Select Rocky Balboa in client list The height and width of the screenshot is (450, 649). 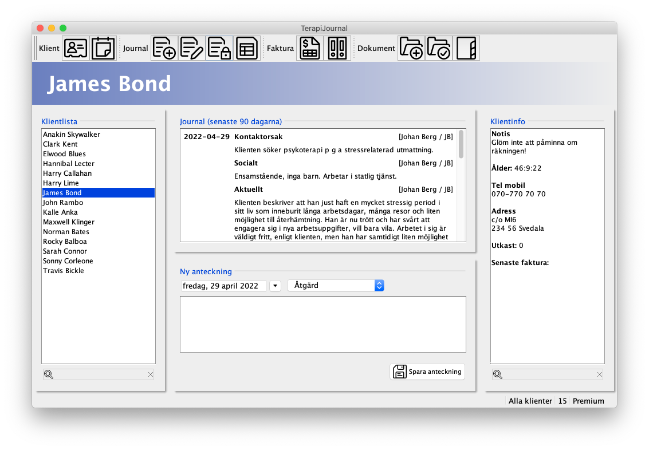point(98,241)
